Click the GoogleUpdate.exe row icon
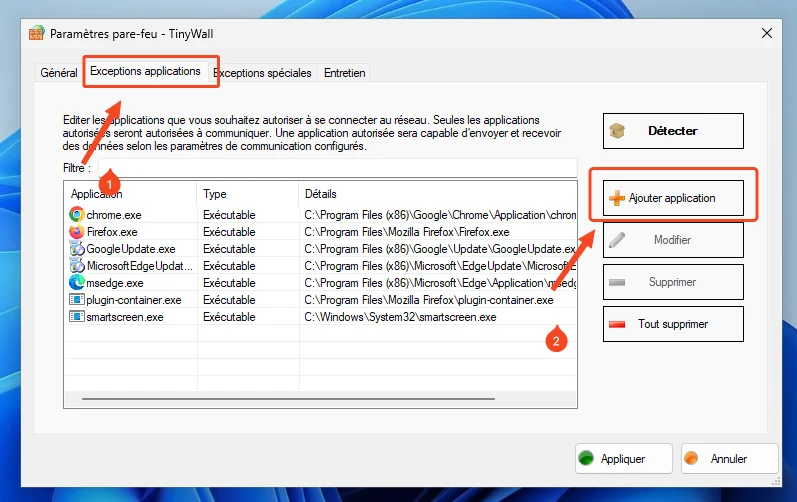Viewport: 797px width, 502px height. (77, 248)
